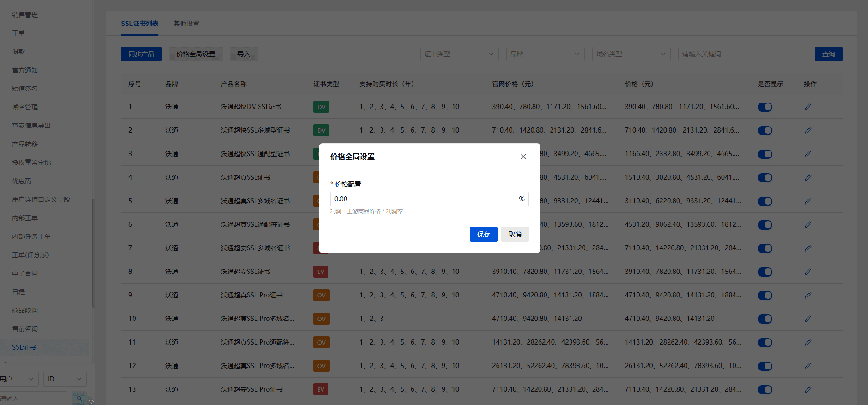This screenshot has height=405, width=868.
Task: Click the EV badge in row 8
Action: (x=321, y=272)
